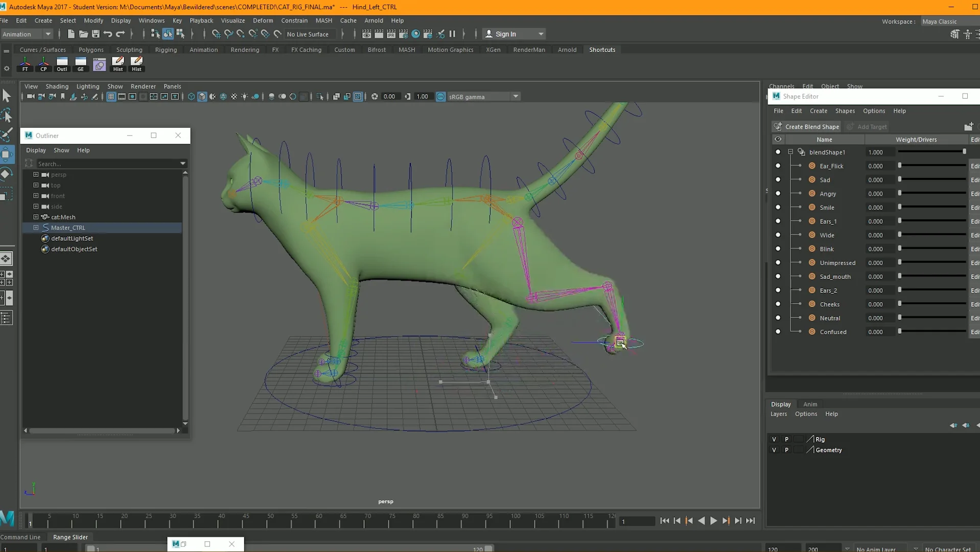The width and height of the screenshot is (980, 552).
Task: Open Shapes menu in Shape Editor
Action: [x=845, y=111]
